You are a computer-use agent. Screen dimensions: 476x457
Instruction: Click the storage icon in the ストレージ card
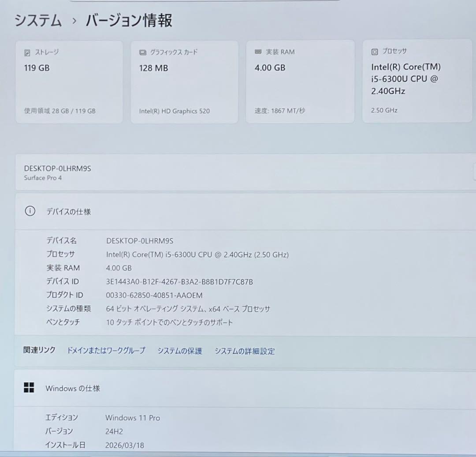[27, 53]
